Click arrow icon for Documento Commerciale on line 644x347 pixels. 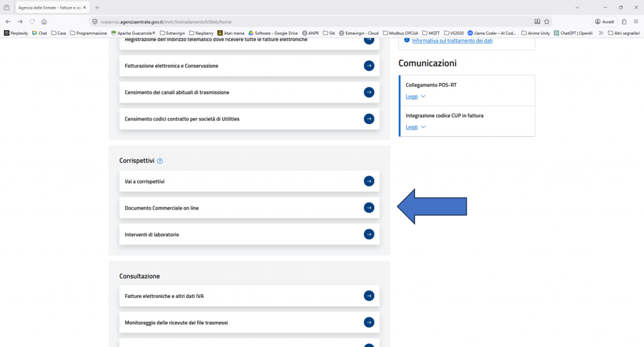coord(369,208)
